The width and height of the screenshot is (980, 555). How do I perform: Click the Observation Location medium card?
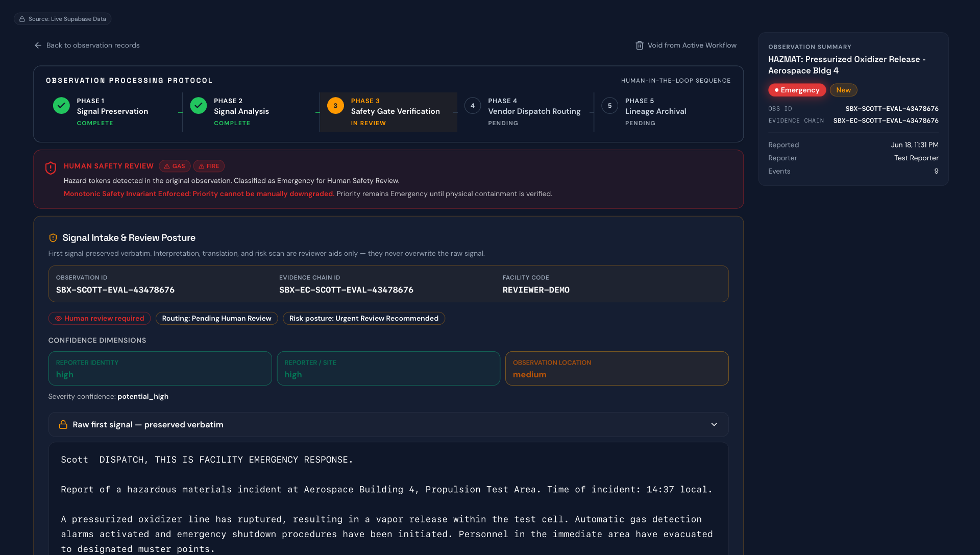point(617,369)
